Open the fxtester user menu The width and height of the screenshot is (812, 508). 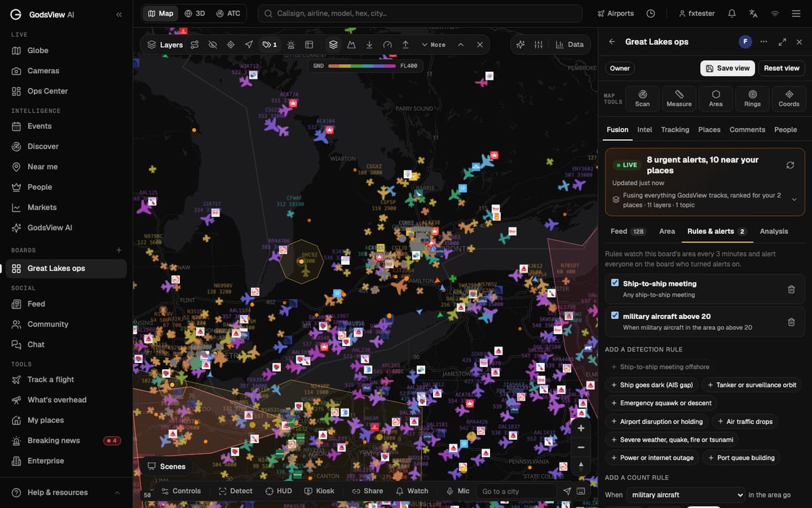click(696, 14)
